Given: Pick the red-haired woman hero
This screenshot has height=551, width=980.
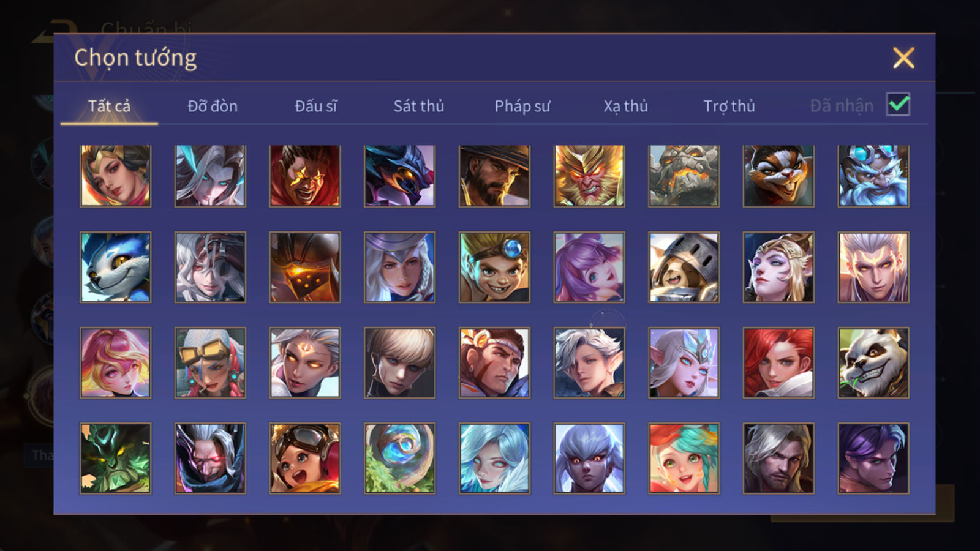Looking at the screenshot, I should pyautogui.click(x=778, y=362).
